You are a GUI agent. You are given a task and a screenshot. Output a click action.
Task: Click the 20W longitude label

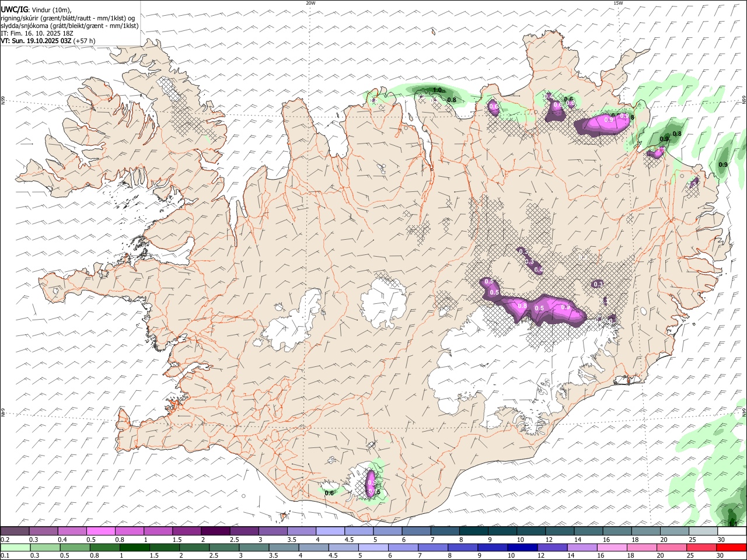coord(310,3)
